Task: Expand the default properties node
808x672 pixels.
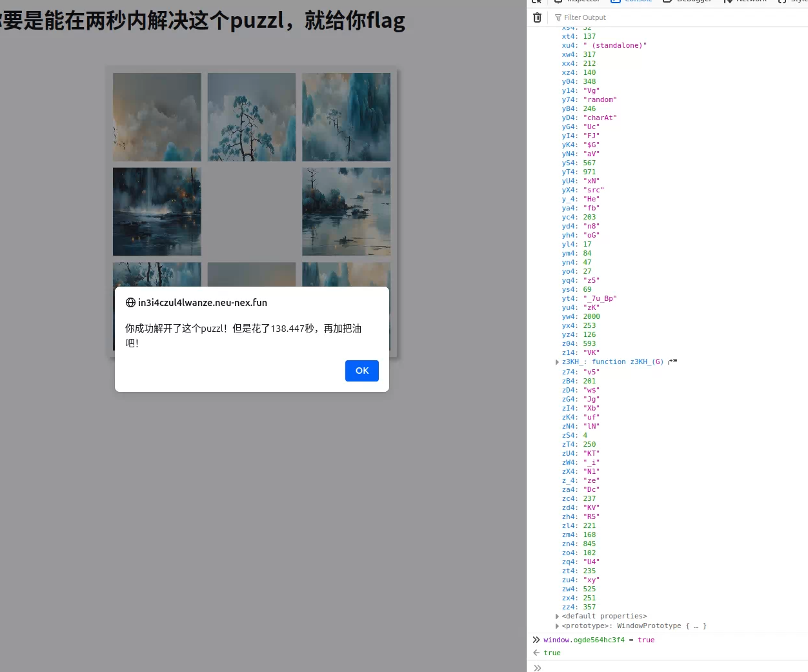Action: 558,616
